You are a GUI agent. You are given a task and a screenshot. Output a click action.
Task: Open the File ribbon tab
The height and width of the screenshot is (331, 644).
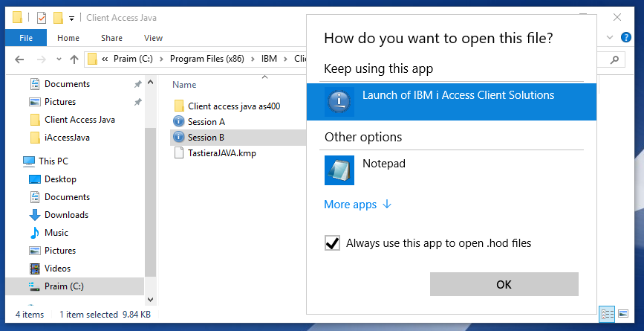point(26,38)
